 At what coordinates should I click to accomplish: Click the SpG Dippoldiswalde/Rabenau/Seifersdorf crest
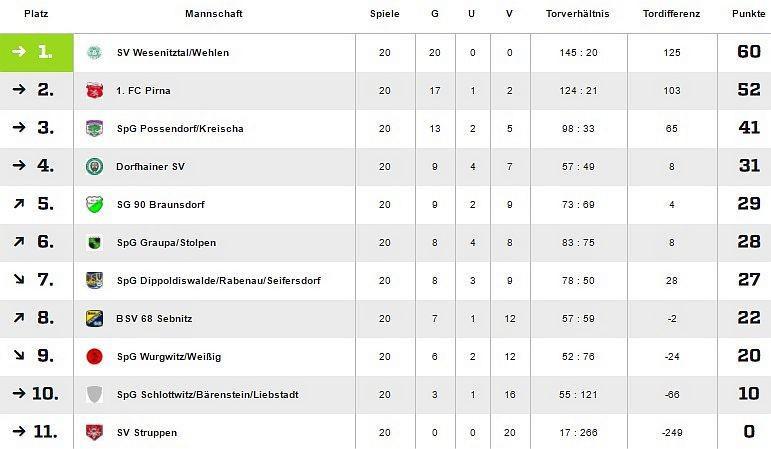(x=95, y=281)
